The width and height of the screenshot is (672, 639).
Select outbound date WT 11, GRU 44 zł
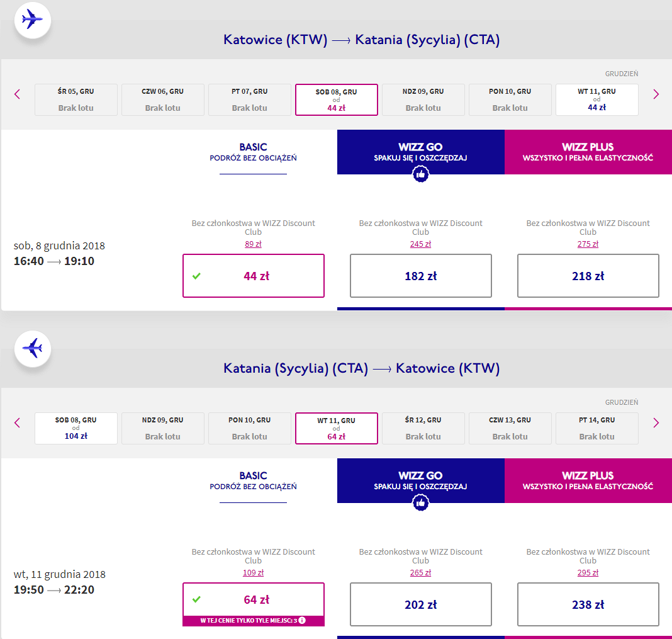(597, 99)
